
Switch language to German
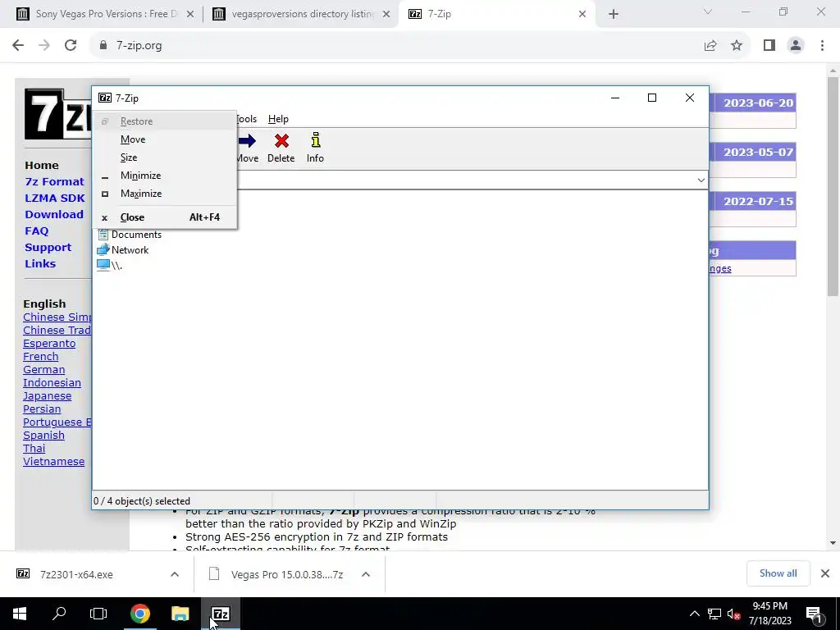point(44,370)
